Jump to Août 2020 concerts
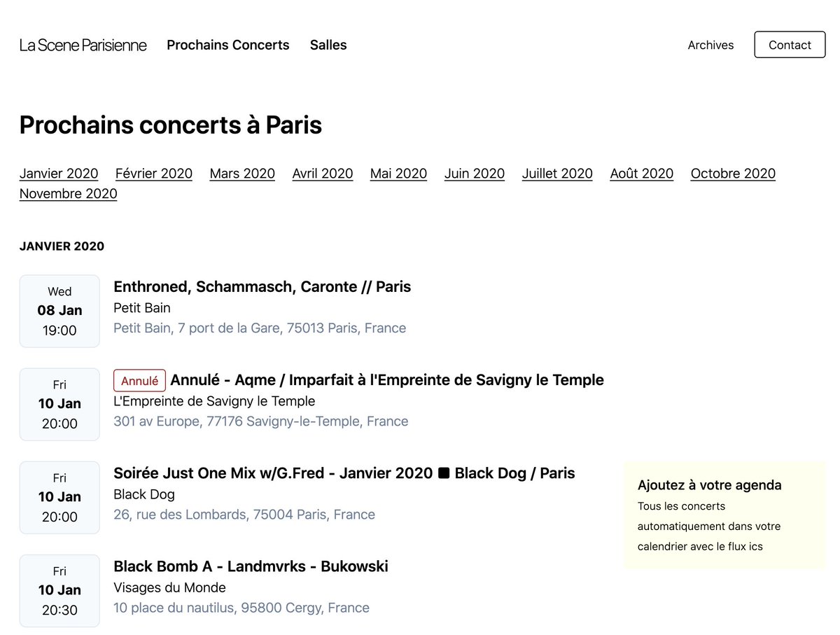Image resolution: width=840 pixels, height=635 pixels. [x=642, y=174]
